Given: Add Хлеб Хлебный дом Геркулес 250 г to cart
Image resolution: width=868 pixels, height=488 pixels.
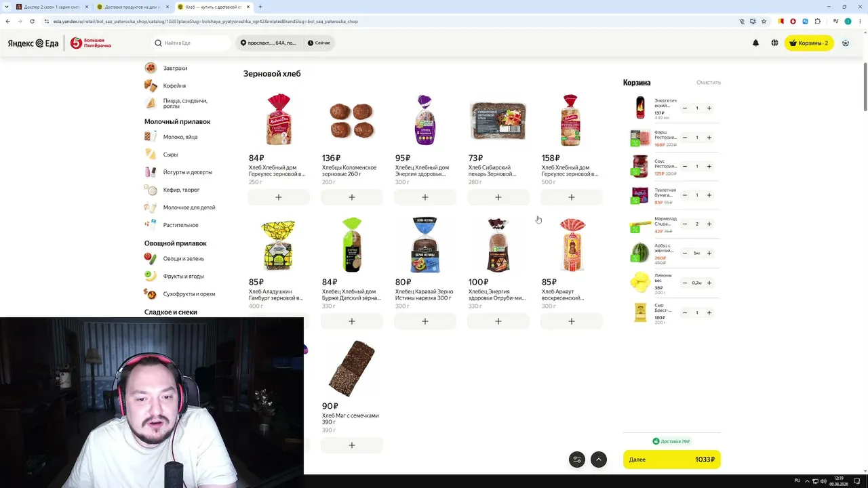Looking at the screenshot, I should (x=279, y=197).
